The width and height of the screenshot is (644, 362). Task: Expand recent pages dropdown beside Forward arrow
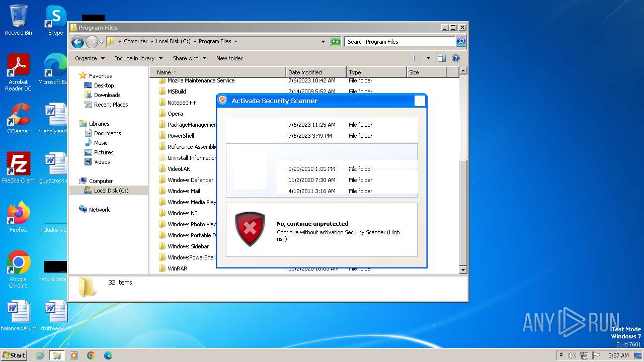(x=101, y=42)
